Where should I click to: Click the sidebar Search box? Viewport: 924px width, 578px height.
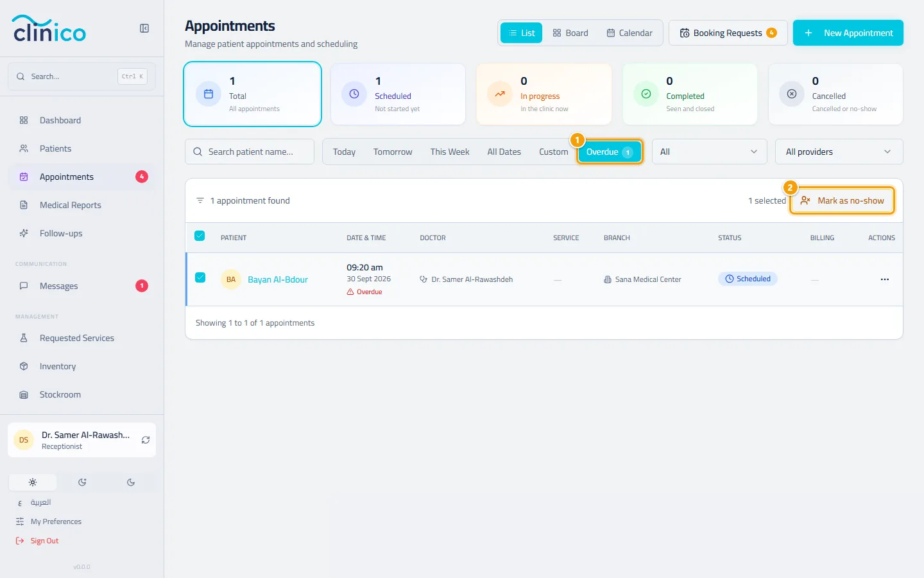click(x=81, y=76)
